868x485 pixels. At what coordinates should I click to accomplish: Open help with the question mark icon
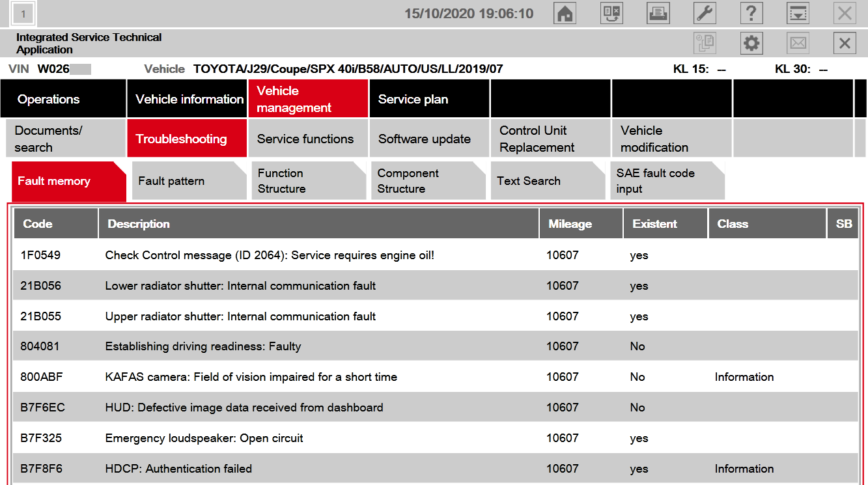[751, 13]
